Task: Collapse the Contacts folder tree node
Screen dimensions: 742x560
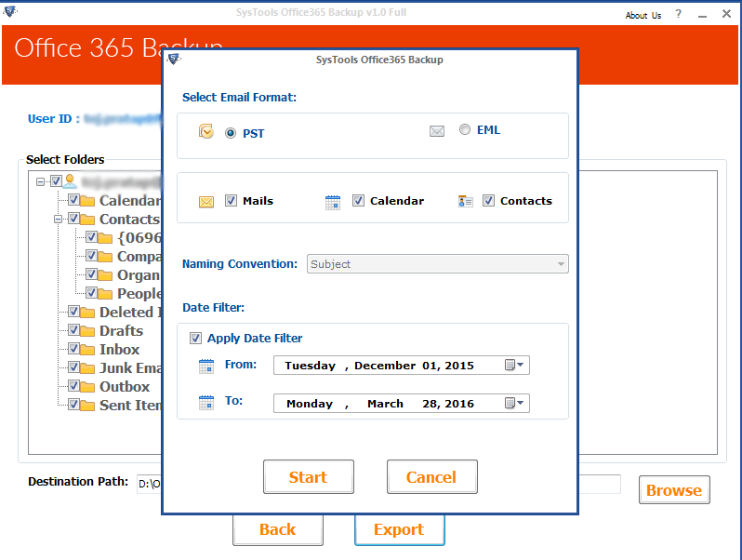Action: click(x=59, y=220)
